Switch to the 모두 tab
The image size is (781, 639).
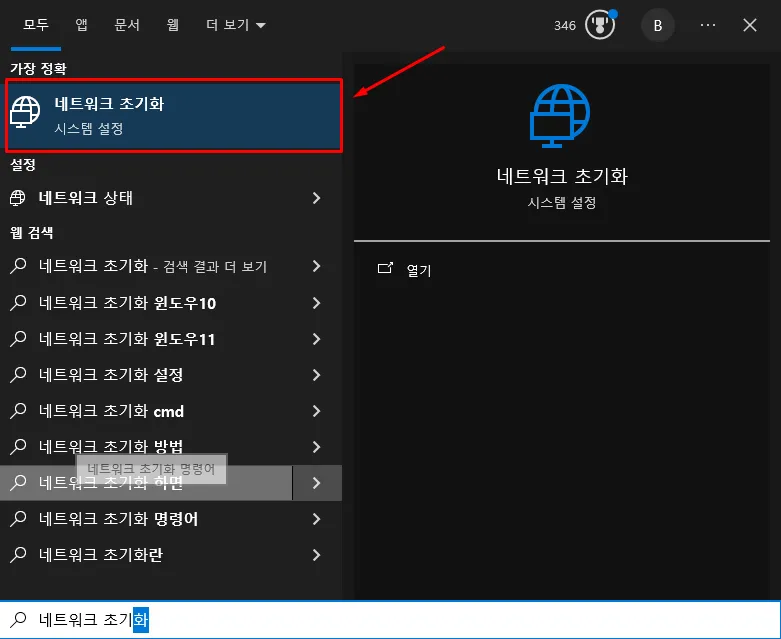click(36, 25)
